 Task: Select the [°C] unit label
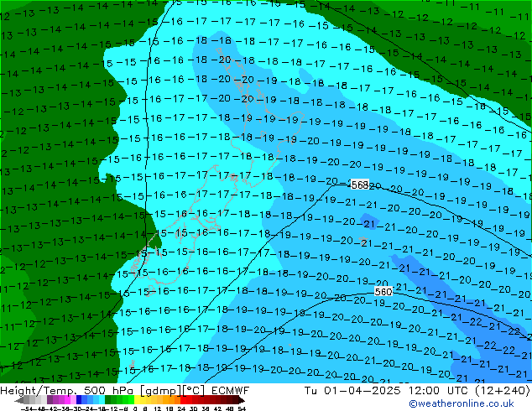point(194,391)
